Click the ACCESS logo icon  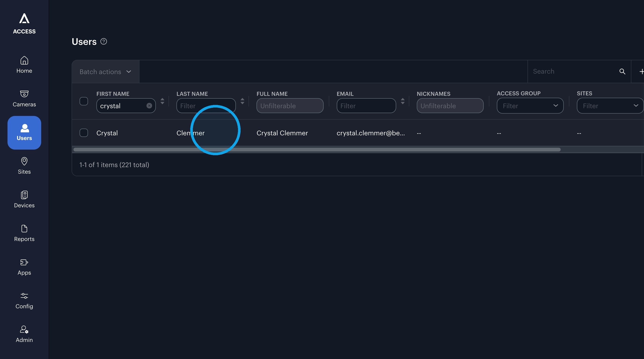pos(24,18)
